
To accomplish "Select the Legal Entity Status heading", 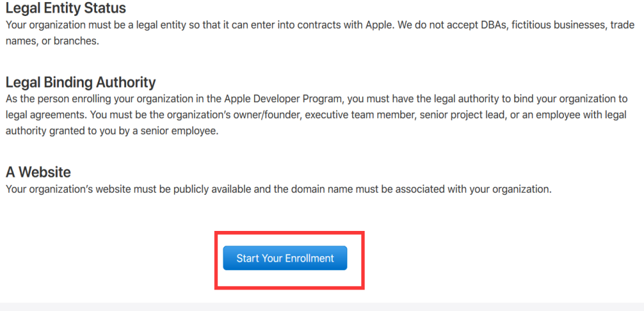I will pos(66,7).
